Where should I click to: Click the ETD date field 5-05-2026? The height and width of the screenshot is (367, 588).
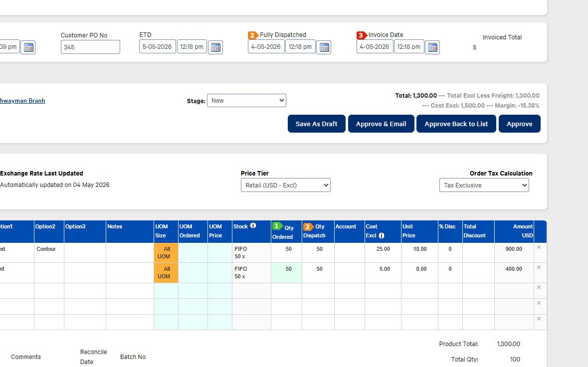(157, 47)
